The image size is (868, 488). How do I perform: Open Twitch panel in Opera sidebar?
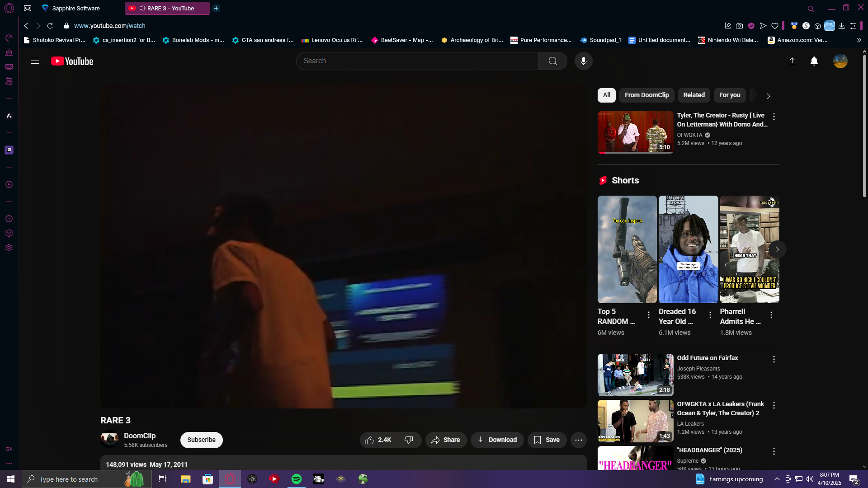pos(9,150)
